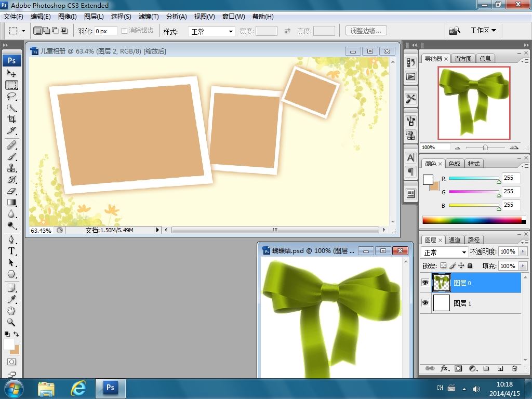This screenshot has height=399, width=532.
Task: Select the Eraser tool
Action: [11, 191]
